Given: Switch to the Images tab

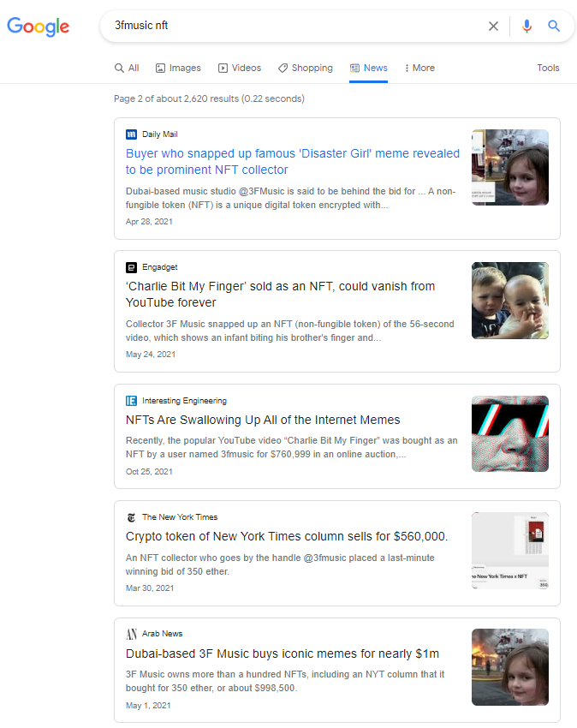Looking at the screenshot, I should (x=178, y=68).
